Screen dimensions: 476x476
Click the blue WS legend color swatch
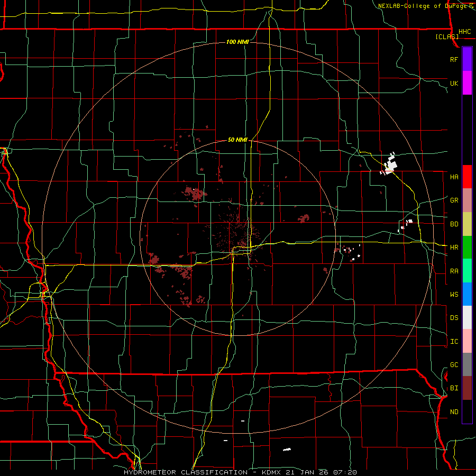tap(467, 294)
